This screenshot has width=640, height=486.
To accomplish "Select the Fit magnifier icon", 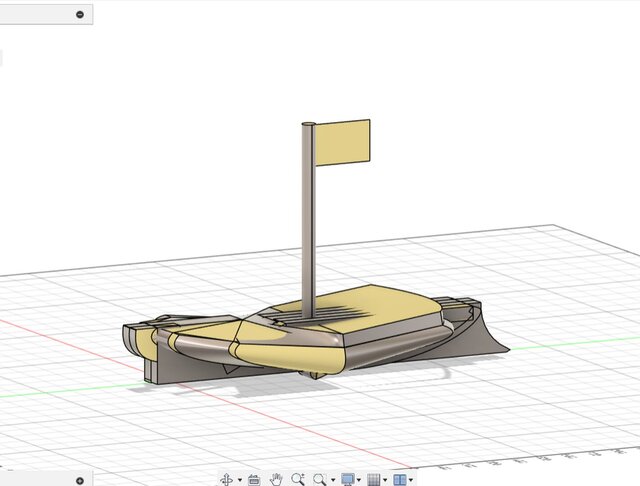I will 319,480.
